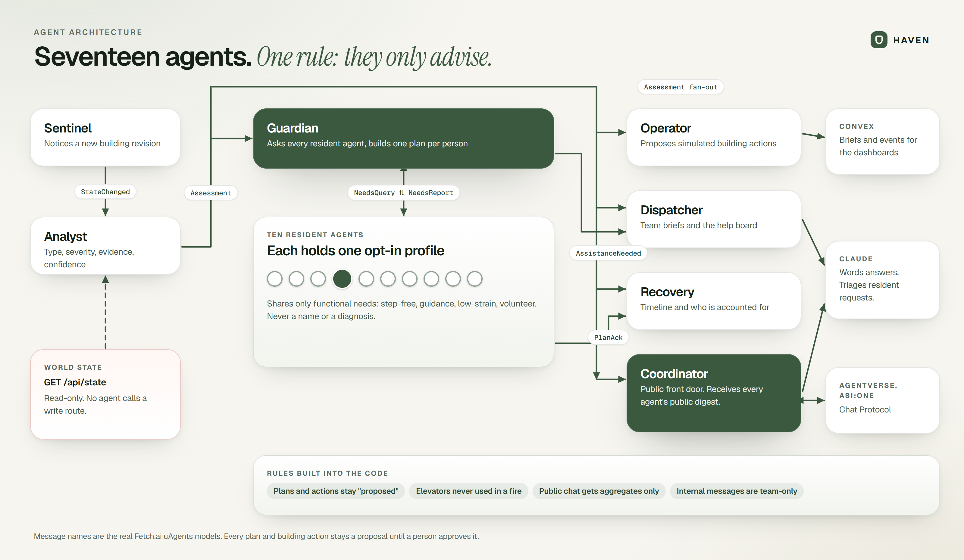The width and height of the screenshot is (964, 560).
Task: Click the StateChanged message label
Action: (x=105, y=192)
